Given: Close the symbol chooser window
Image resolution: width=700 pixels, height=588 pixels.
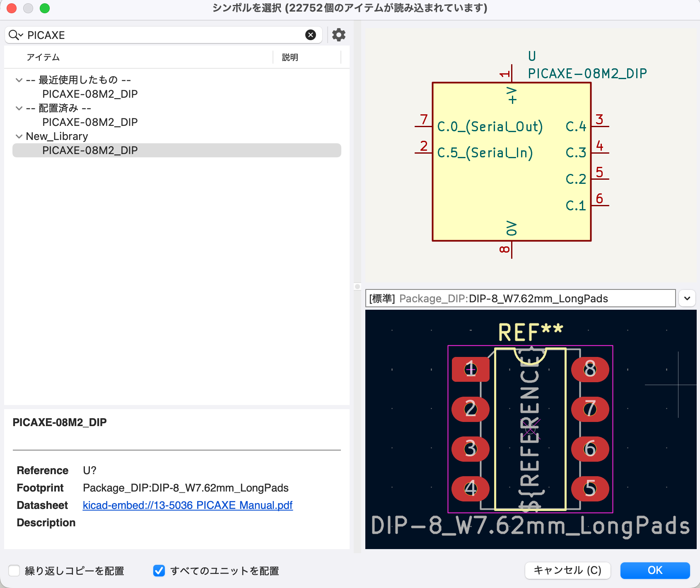Looking at the screenshot, I should tap(12, 8).
